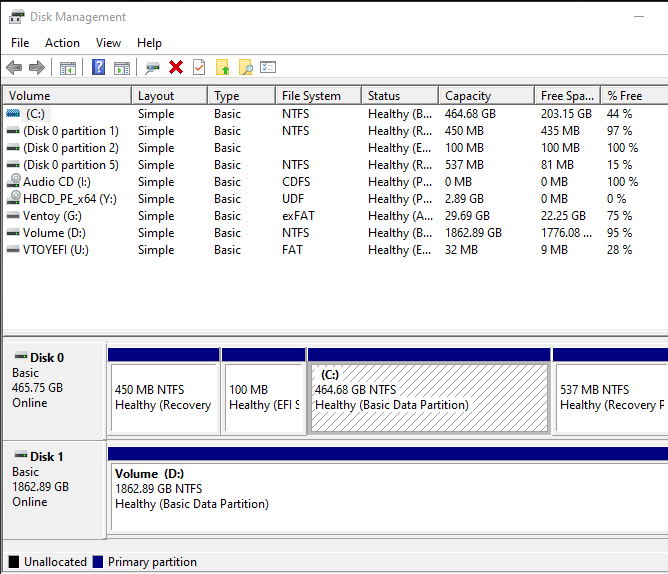Select the Audio CD (I:) row
This screenshot has height=574, width=668.
[x=336, y=182]
